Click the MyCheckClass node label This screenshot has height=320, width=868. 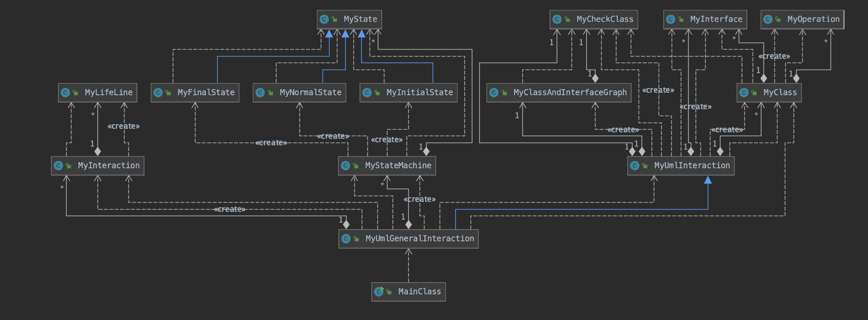coord(605,19)
